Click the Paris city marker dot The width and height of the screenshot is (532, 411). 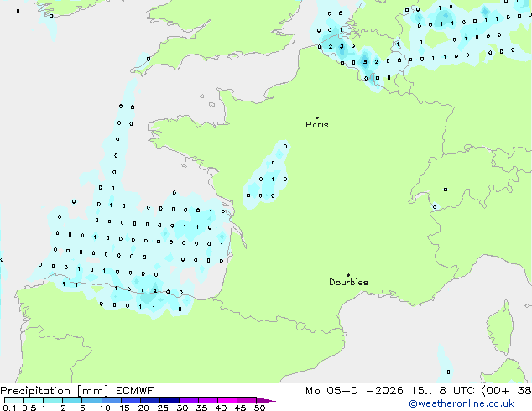(317, 117)
